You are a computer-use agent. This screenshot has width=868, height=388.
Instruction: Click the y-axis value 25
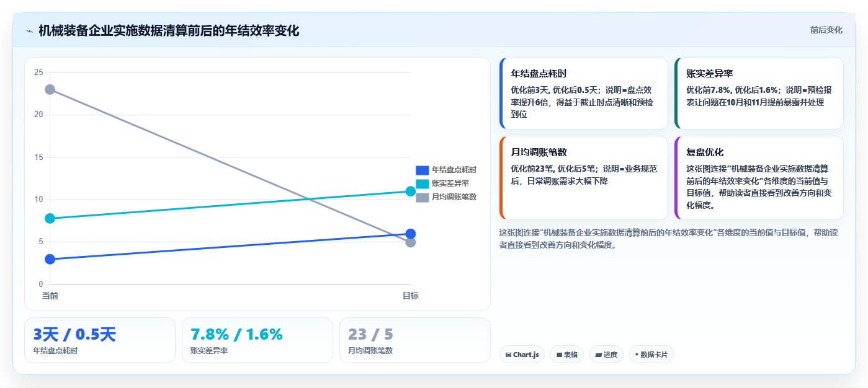coord(38,73)
